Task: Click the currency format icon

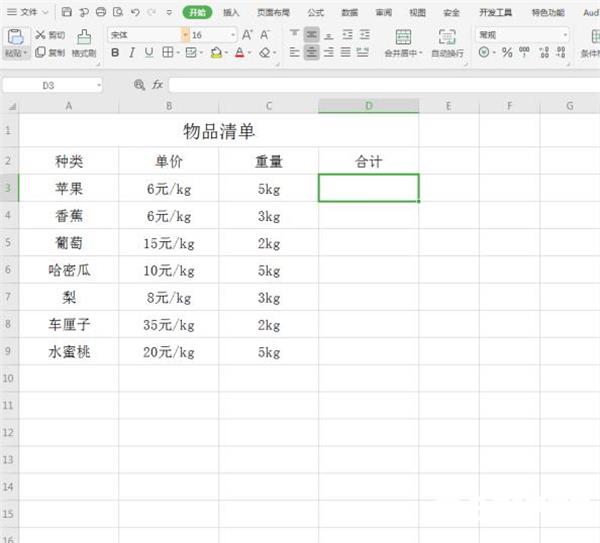Action: [484, 52]
